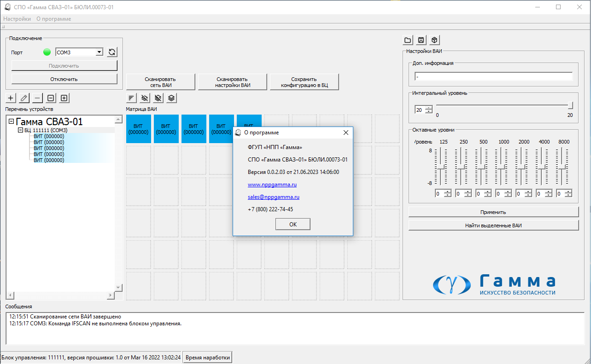Image resolution: width=591 pixels, height=364 pixels.
Task: Click the expand all tree icon
Action: pyautogui.click(x=64, y=98)
